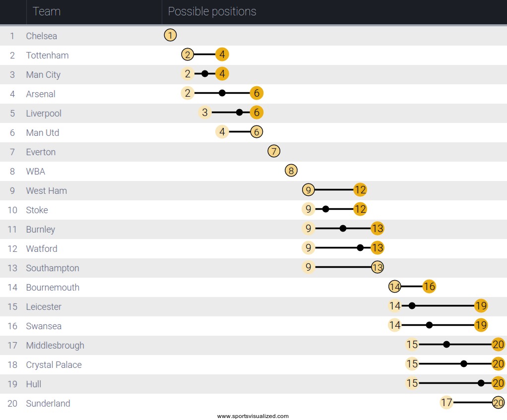Click Liverpool's best position 3 marker
The width and height of the screenshot is (507, 420).
[205, 113]
